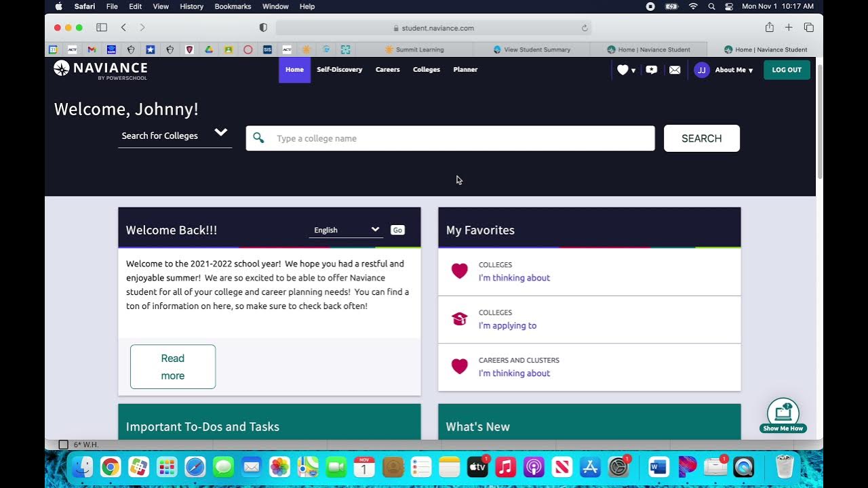Open the Show Me How helper

click(783, 415)
